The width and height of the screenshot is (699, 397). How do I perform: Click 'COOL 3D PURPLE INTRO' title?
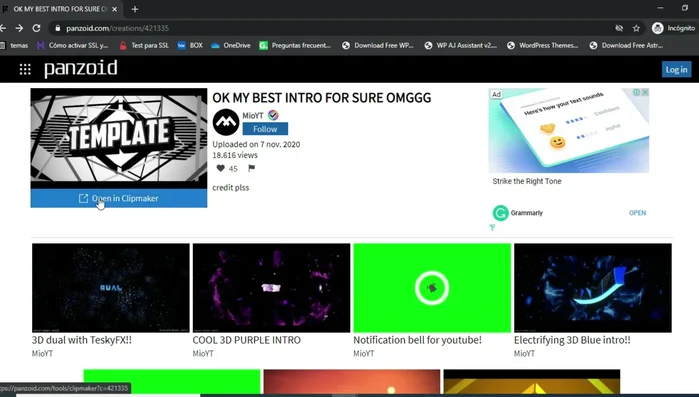247,340
